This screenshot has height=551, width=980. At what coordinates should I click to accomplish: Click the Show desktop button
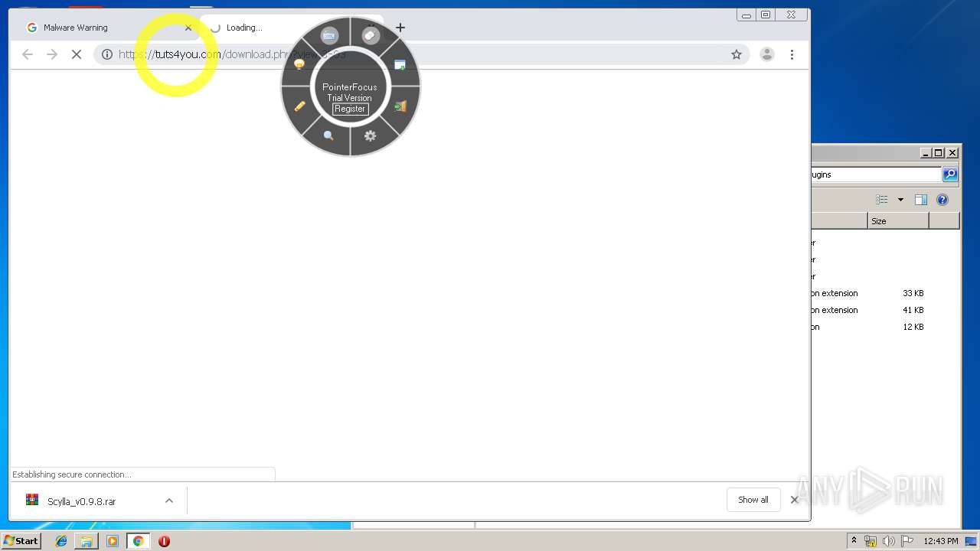click(971, 540)
